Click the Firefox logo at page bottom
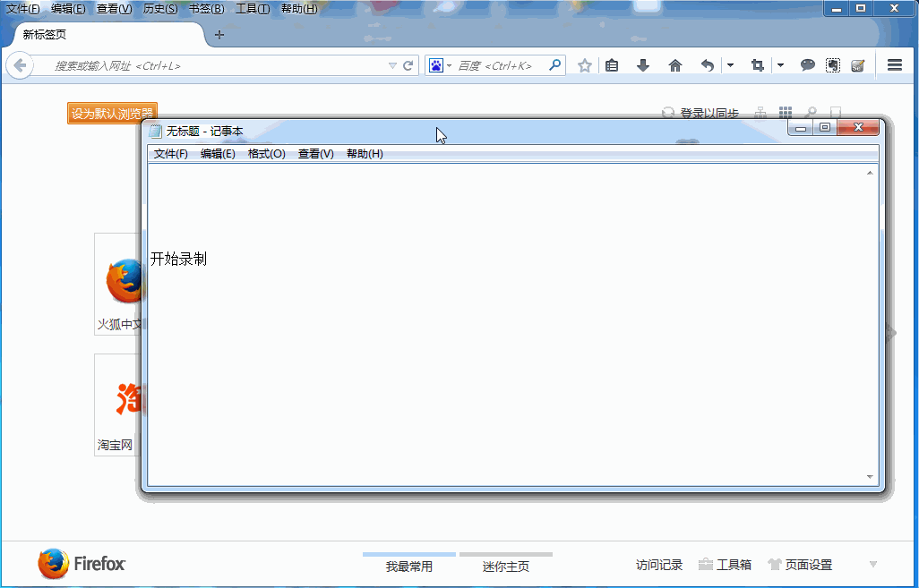This screenshot has height=588, width=919. coord(82,564)
